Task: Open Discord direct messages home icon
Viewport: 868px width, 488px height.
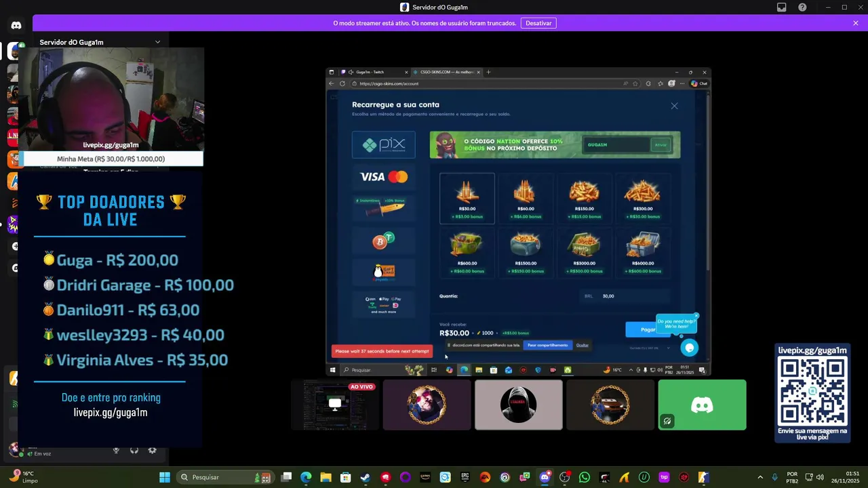Action: [16, 25]
